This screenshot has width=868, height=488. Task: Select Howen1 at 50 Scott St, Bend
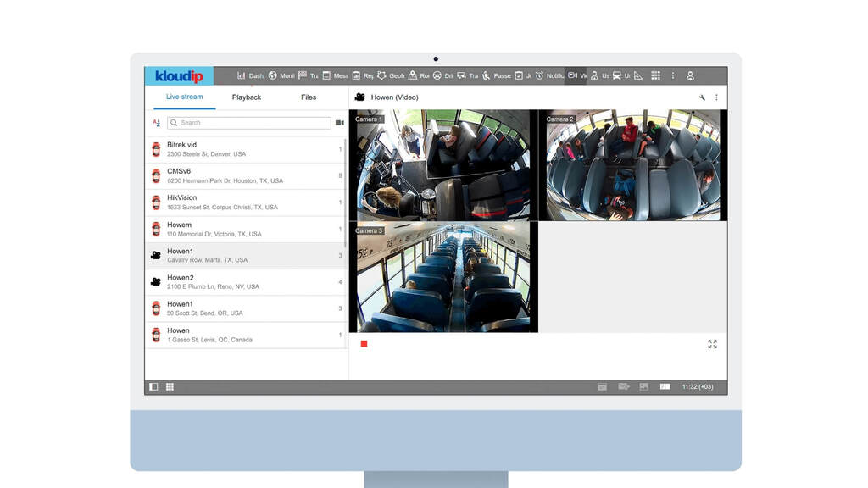pyautogui.click(x=246, y=308)
